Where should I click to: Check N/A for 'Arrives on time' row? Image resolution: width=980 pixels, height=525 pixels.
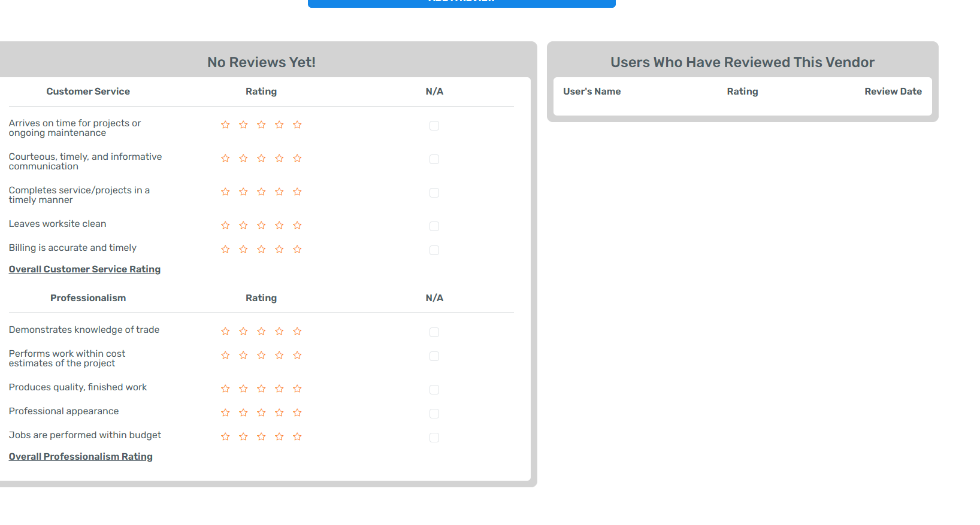point(434,126)
